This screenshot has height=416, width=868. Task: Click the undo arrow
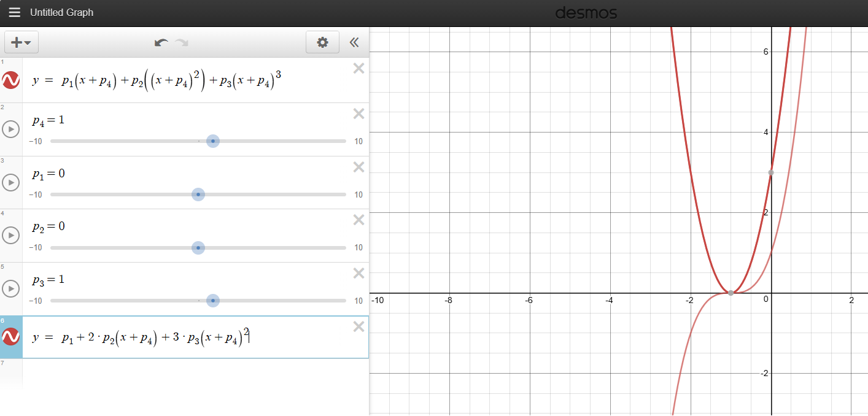[x=161, y=42]
